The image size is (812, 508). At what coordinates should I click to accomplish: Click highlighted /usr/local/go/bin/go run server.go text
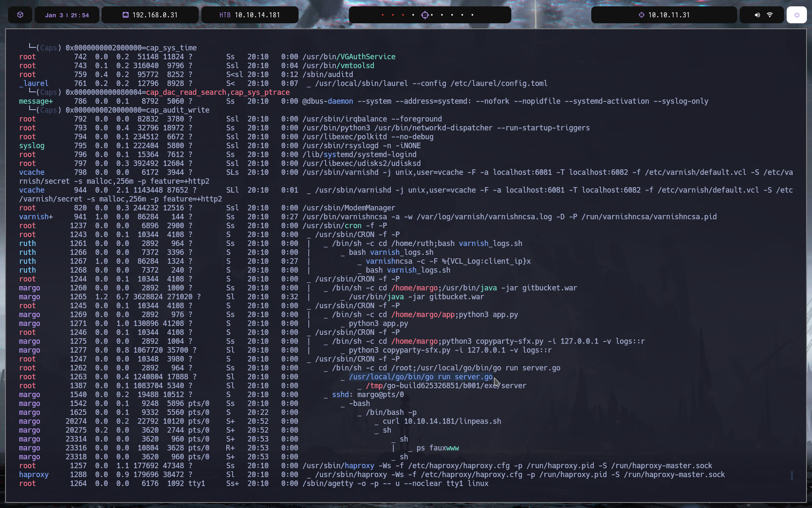420,377
